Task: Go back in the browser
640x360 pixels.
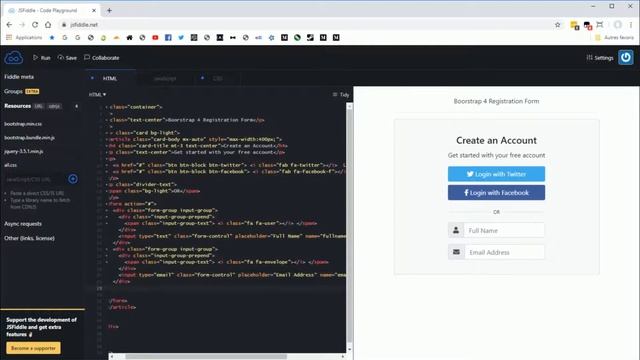Action: (x=9, y=24)
